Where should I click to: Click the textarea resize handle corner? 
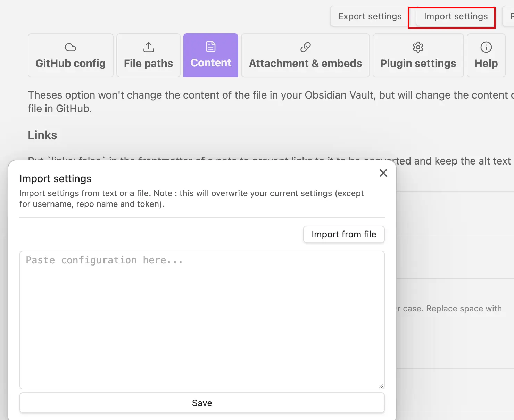pos(381,386)
